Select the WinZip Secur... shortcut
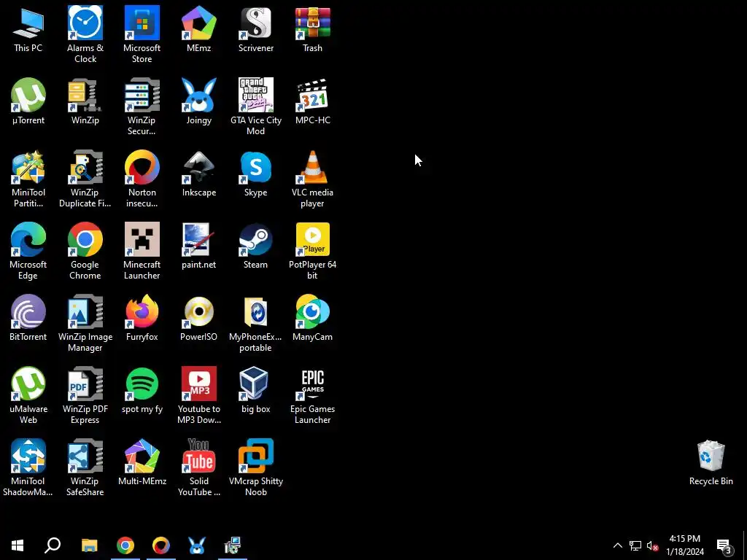The height and width of the screenshot is (560, 747). coord(142,106)
